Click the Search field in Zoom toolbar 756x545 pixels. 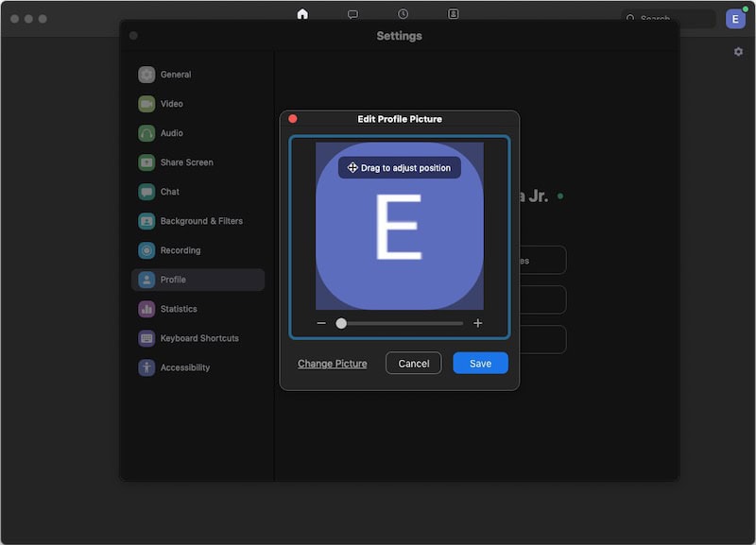668,19
